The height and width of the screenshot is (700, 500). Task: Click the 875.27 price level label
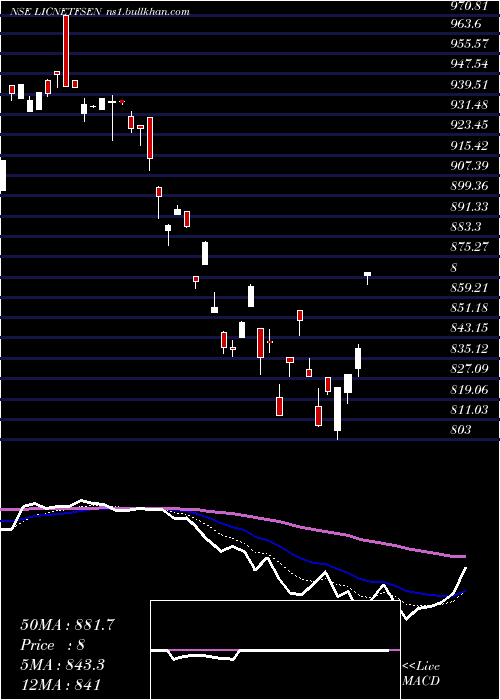tap(470, 247)
